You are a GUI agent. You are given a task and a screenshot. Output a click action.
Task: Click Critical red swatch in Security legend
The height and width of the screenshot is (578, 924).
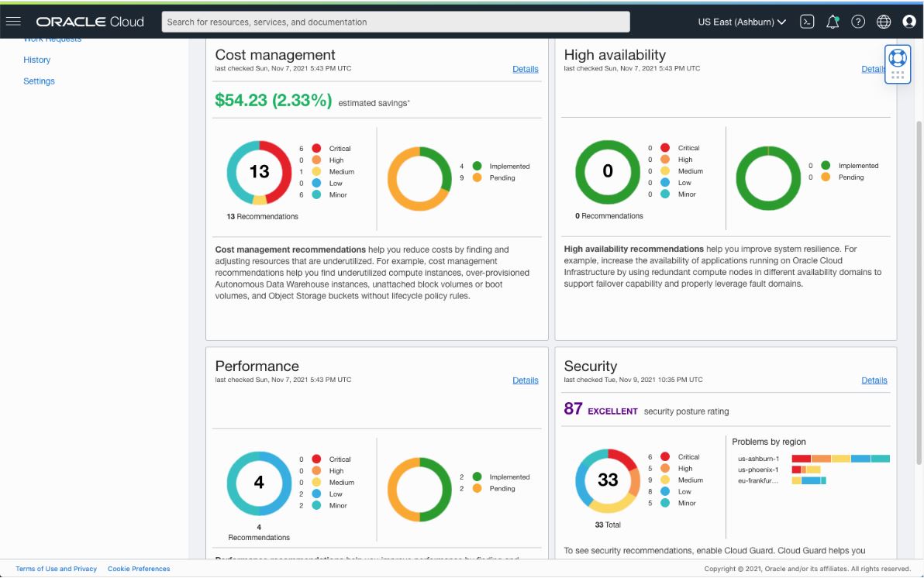pyautogui.click(x=665, y=456)
